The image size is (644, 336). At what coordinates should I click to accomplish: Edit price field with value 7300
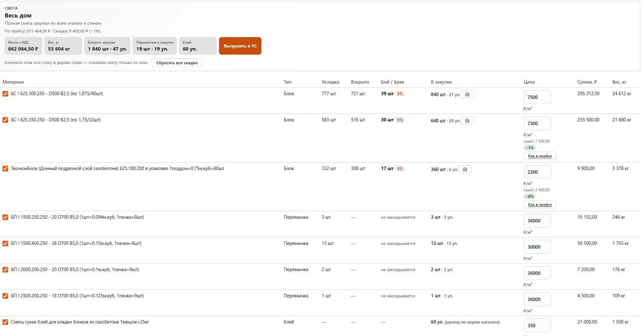click(x=537, y=123)
